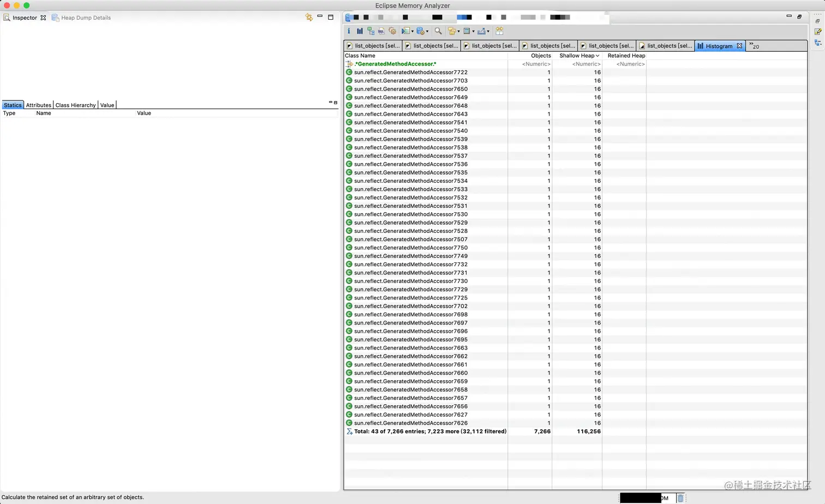
Task: Click the restore icon on the right trim bar
Action: tap(817, 21)
